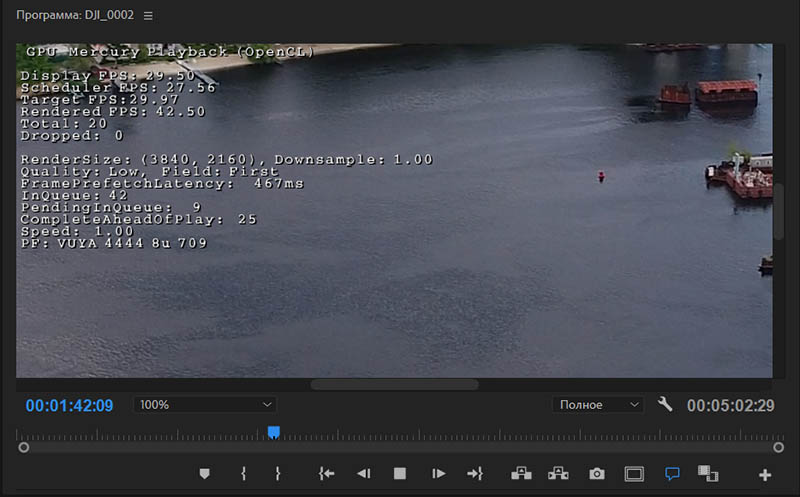The image size is (800, 497).
Task: Open the Program DJI_0002 panel menu
Action: click(x=148, y=16)
